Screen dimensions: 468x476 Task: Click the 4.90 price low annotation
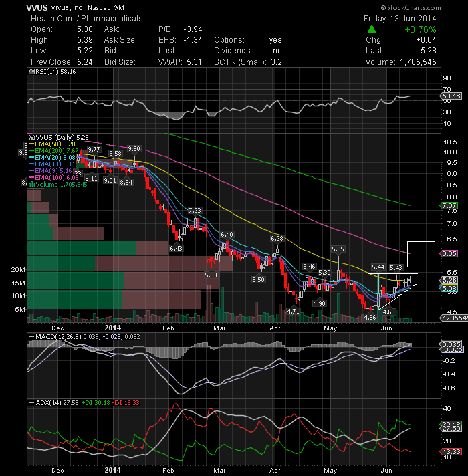(x=320, y=304)
